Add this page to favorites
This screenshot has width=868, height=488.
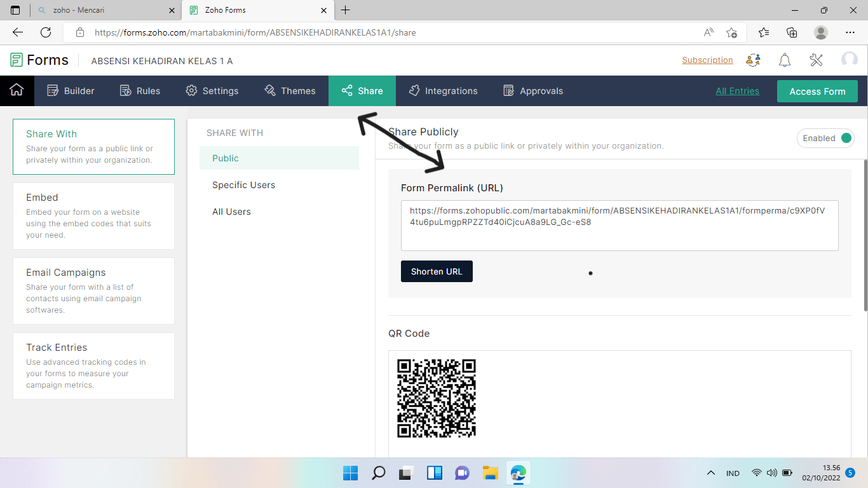click(x=732, y=32)
